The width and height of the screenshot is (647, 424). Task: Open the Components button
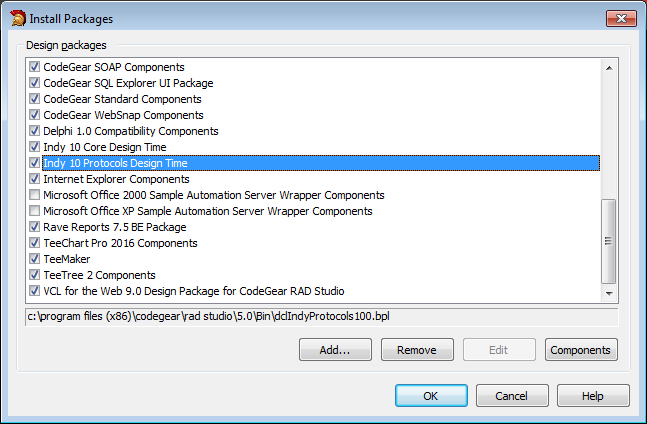(581, 350)
